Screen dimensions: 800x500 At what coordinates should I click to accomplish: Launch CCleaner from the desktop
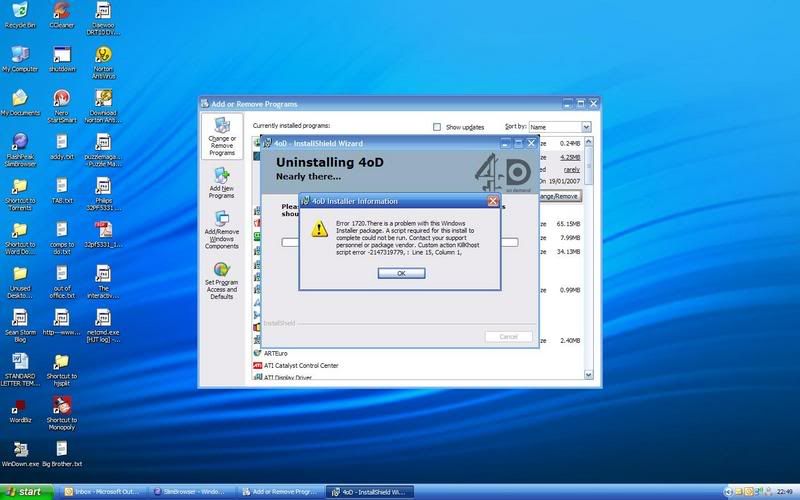point(62,15)
